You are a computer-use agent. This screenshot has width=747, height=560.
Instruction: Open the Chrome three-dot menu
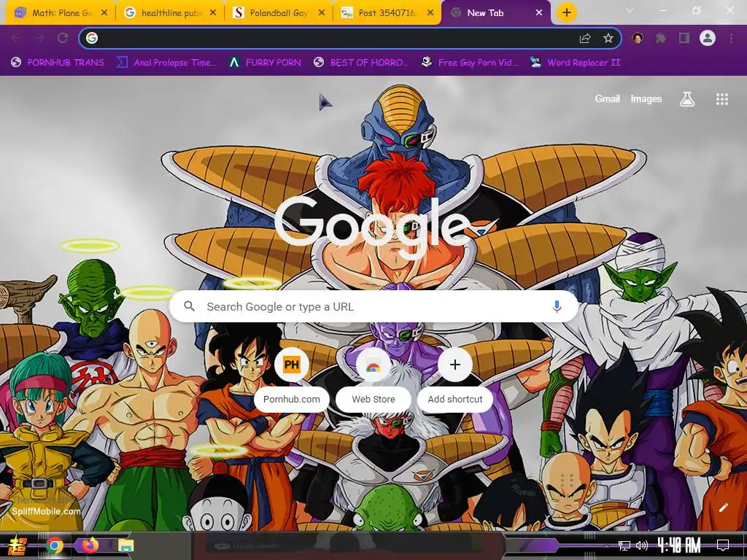[x=731, y=38]
